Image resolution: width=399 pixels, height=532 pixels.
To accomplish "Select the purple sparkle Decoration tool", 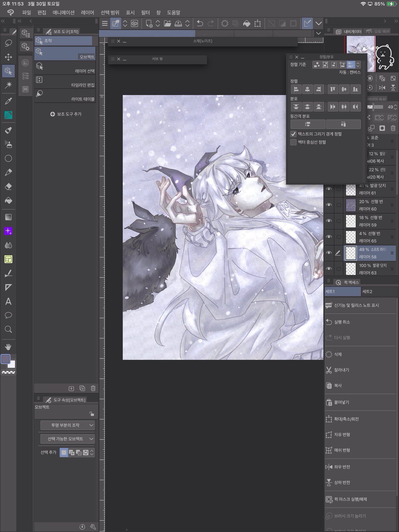I will (8, 231).
